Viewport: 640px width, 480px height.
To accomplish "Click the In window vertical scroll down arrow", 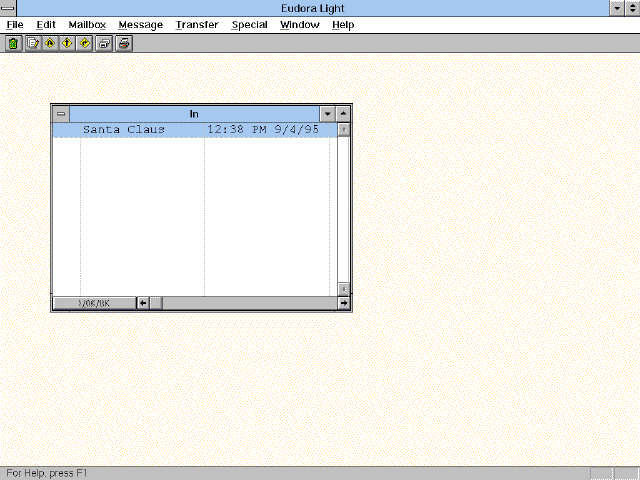I will tap(344, 289).
